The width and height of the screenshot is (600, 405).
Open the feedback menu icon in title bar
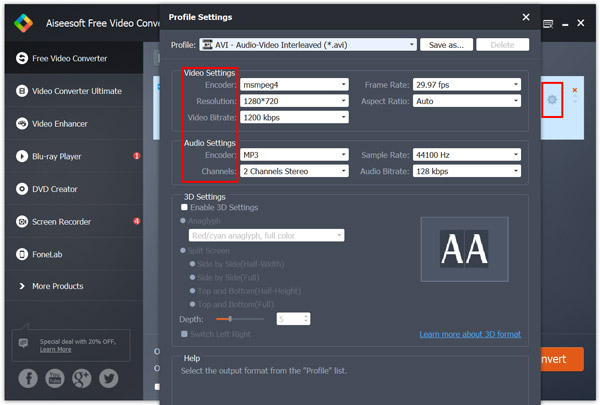pos(548,24)
